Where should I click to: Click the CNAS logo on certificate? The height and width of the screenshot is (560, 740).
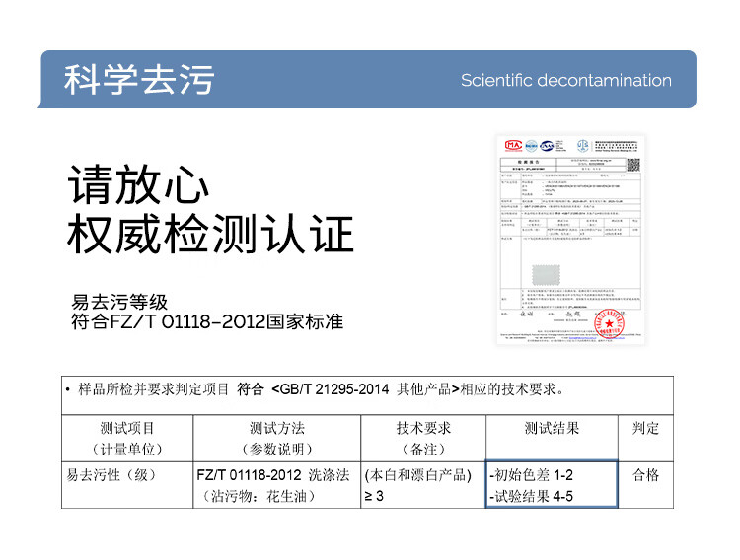[x=547, y=146]
